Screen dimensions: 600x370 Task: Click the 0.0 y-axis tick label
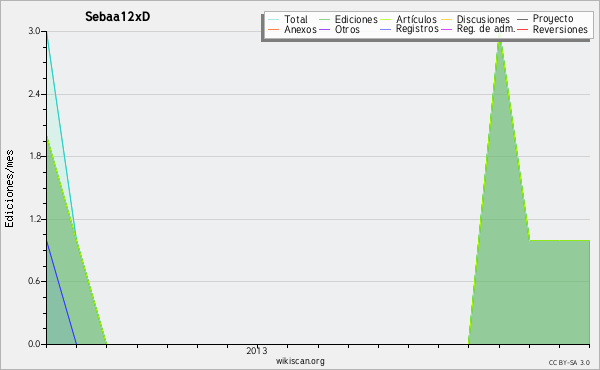point(34,344)
